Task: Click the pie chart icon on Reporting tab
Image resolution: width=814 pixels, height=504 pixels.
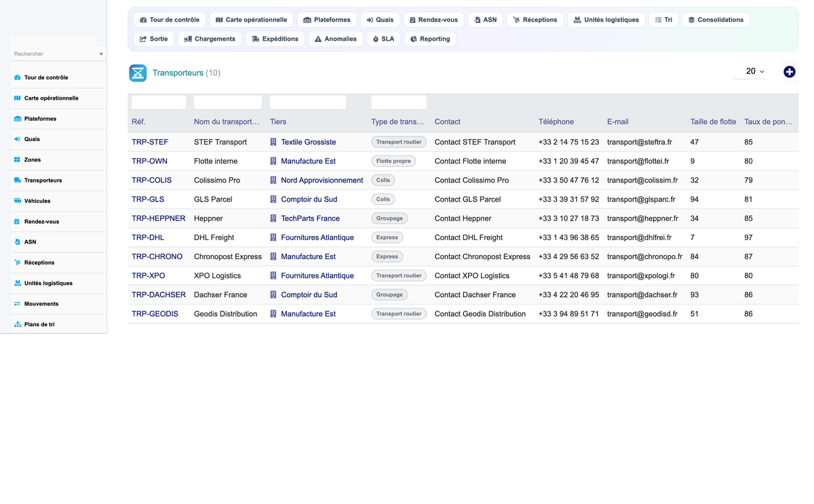Action: coord(414,39)
